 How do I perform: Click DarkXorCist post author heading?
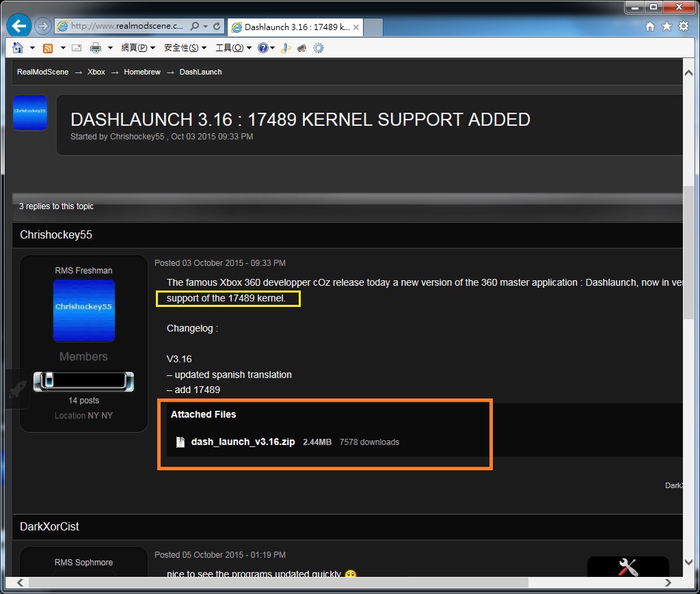(49, 526)
